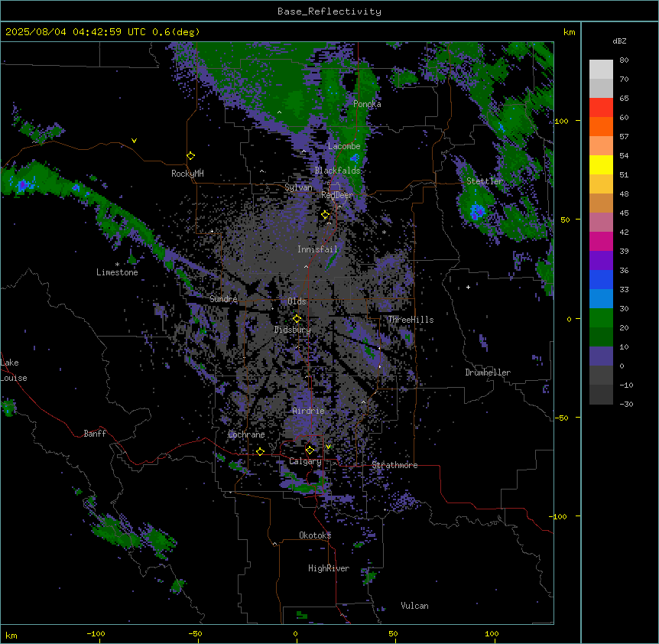
Task: Click the white 80 dBZ legend swatch
Action: click(601, 70)
